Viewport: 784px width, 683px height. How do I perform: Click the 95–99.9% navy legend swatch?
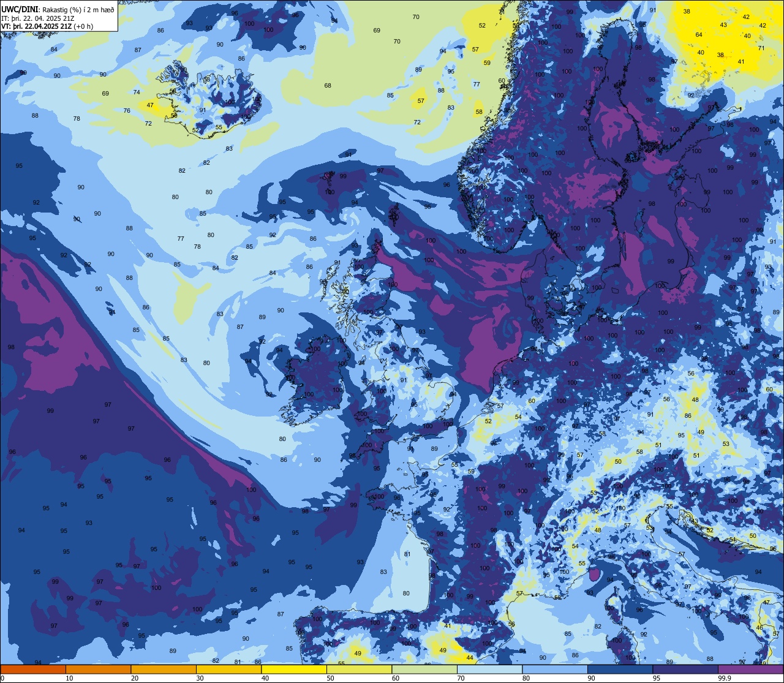point(685,670)
